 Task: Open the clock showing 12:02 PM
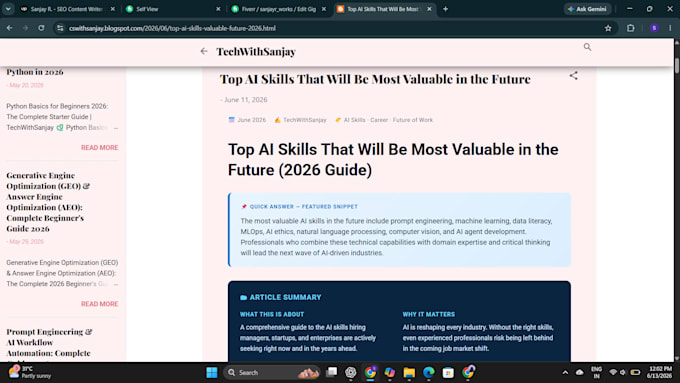659,372
